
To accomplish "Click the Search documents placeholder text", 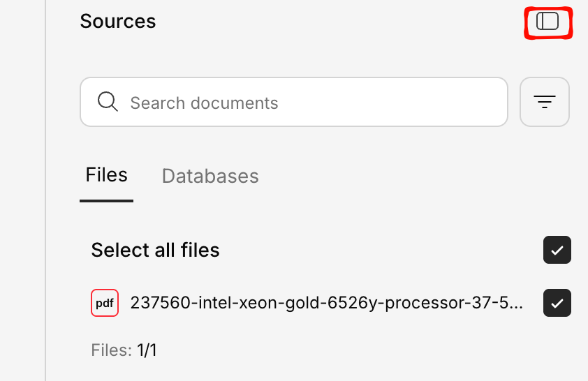I will click(x=204, y=103).
